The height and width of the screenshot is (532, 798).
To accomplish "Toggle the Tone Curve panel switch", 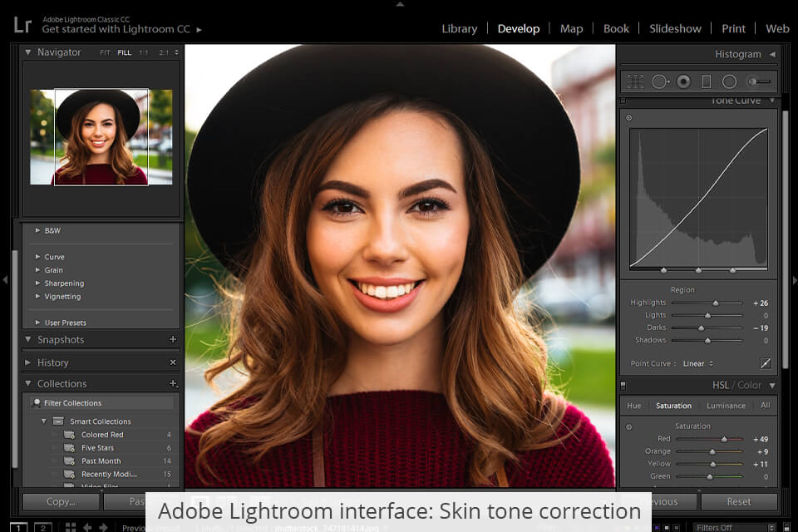I will (x=623, y=101).
